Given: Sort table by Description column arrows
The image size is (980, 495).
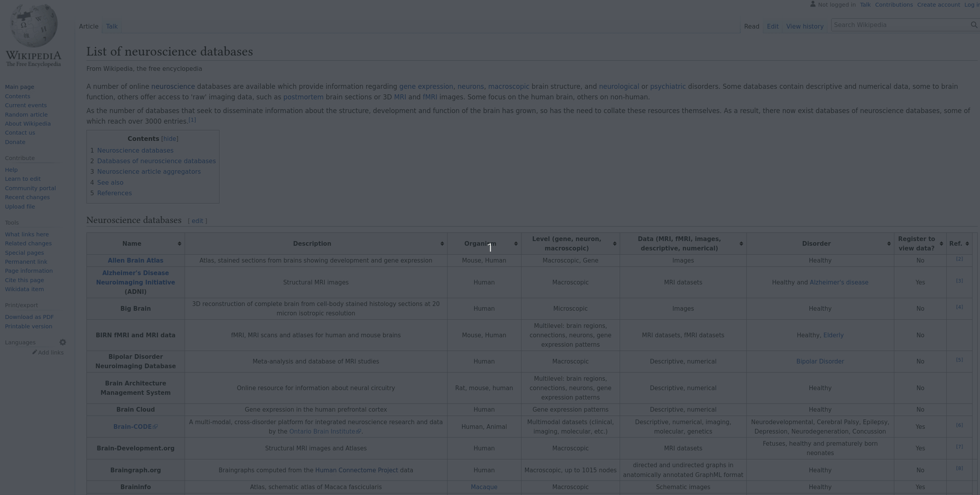Looking at the screenshot, I should 442,244.
